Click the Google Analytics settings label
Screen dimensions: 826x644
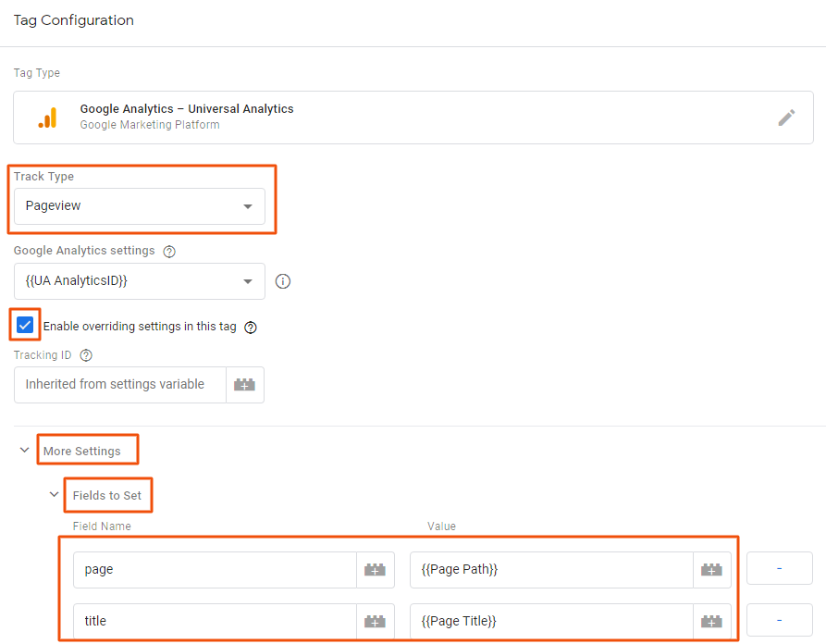[x=84, y=251]
